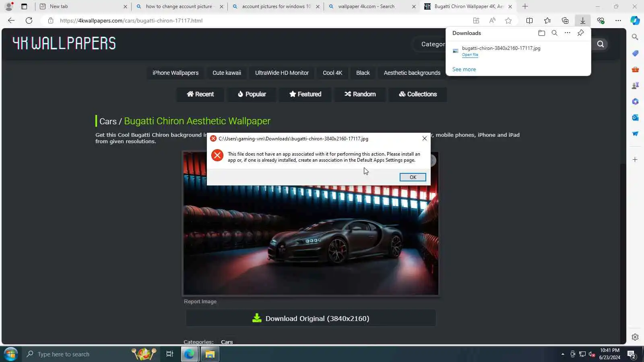The width and height of the screenshot is (644, 362).
Task: Click the taskbar search box
Action: click(90, 354)
